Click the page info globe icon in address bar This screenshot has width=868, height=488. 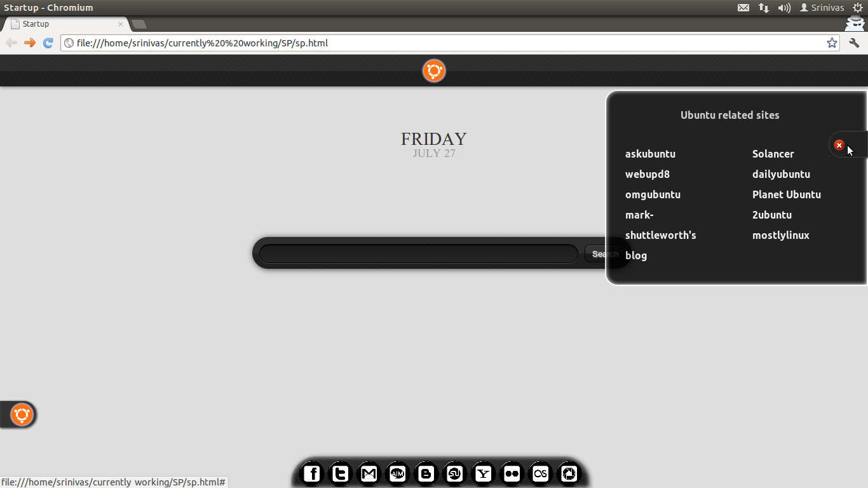tap(69, 43)
